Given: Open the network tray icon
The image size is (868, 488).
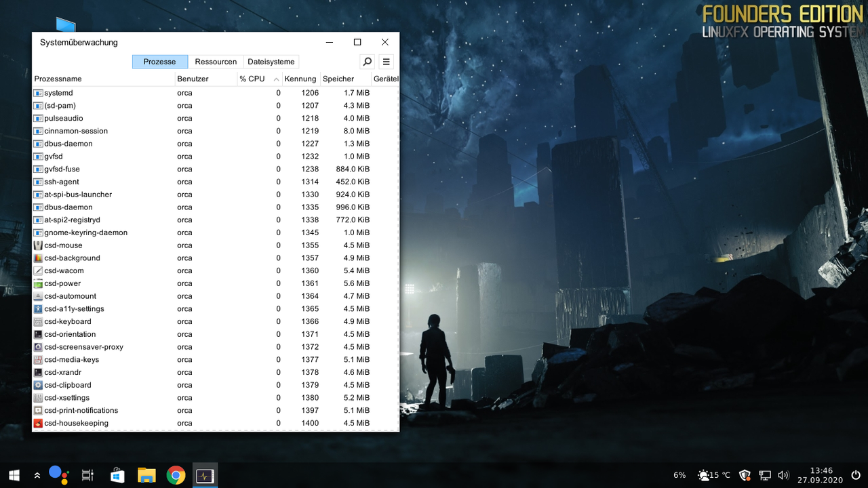Looking at the screenshot, I should (x=765, y=475).
